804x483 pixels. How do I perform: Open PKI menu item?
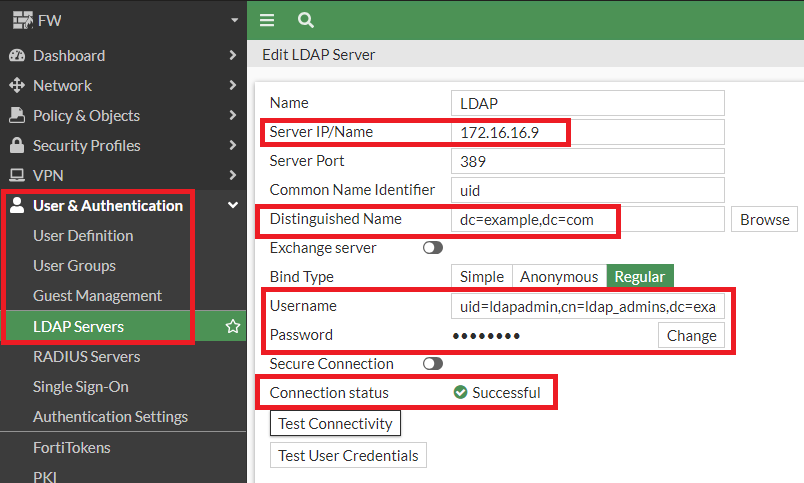(45, 477)
